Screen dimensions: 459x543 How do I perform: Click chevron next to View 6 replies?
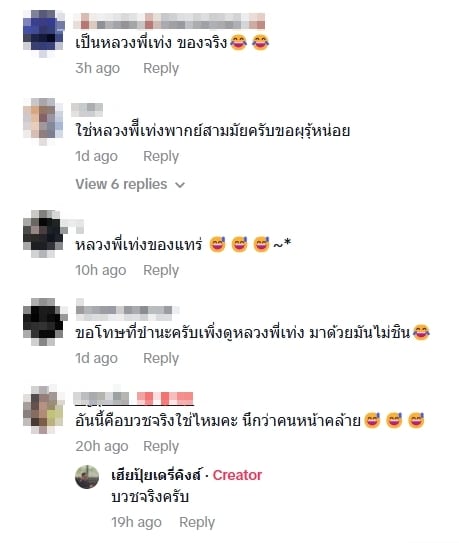[x=180, y=185]
